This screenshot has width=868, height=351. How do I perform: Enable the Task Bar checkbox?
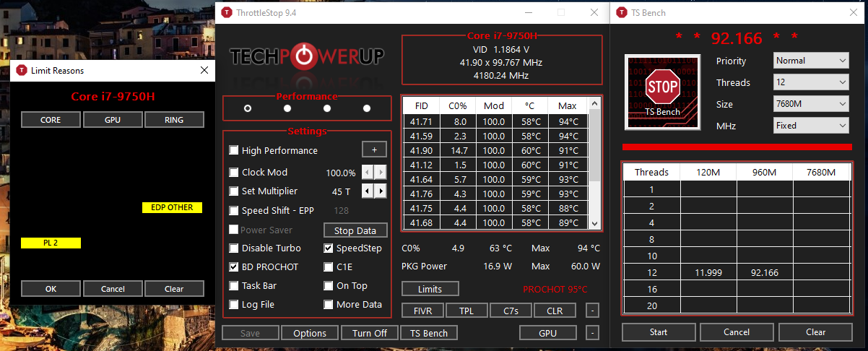pos(233,285)
